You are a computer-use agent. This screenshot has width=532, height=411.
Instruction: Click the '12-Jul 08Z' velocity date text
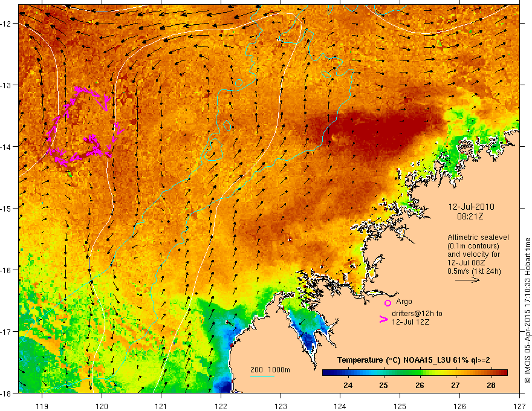466,263
